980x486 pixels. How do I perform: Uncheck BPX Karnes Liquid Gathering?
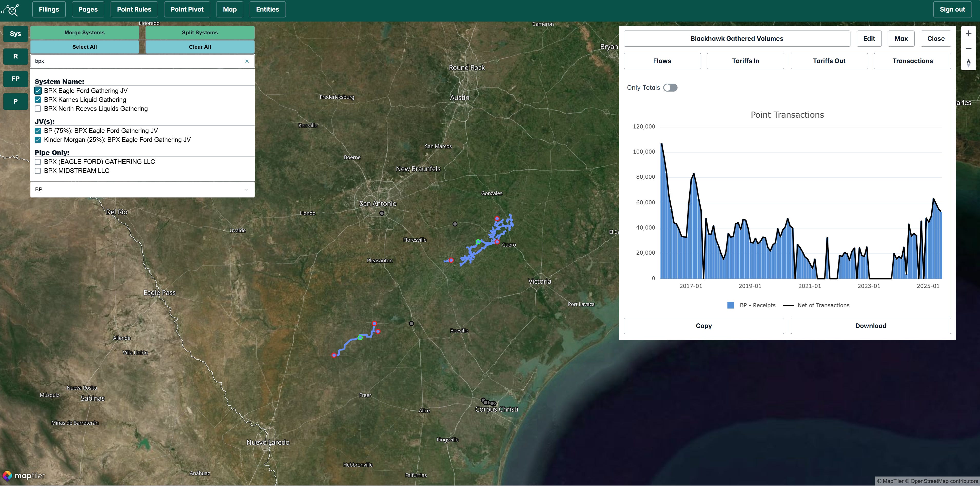pyautogui.click(x=38, y=100)
